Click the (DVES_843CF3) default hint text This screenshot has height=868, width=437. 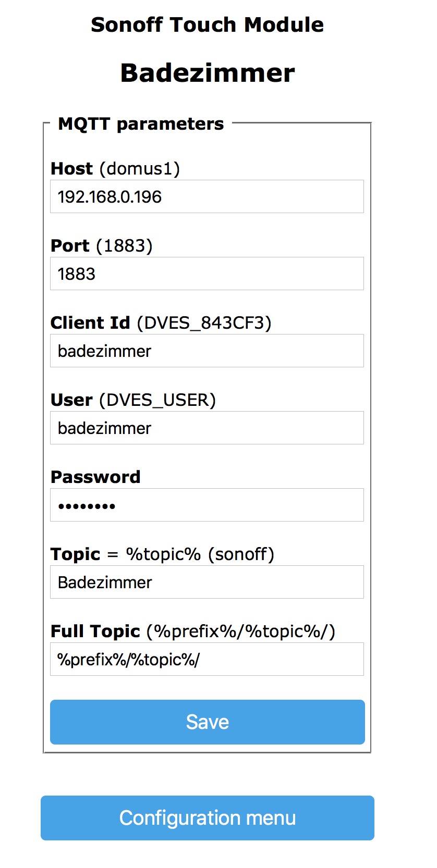[204, 323]
